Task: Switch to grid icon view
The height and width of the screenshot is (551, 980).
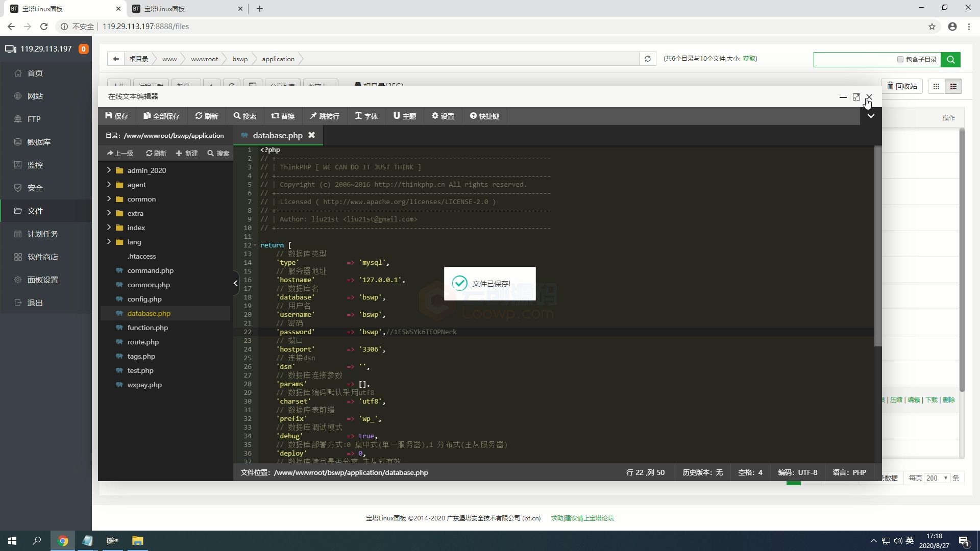Action: (936, 86)
